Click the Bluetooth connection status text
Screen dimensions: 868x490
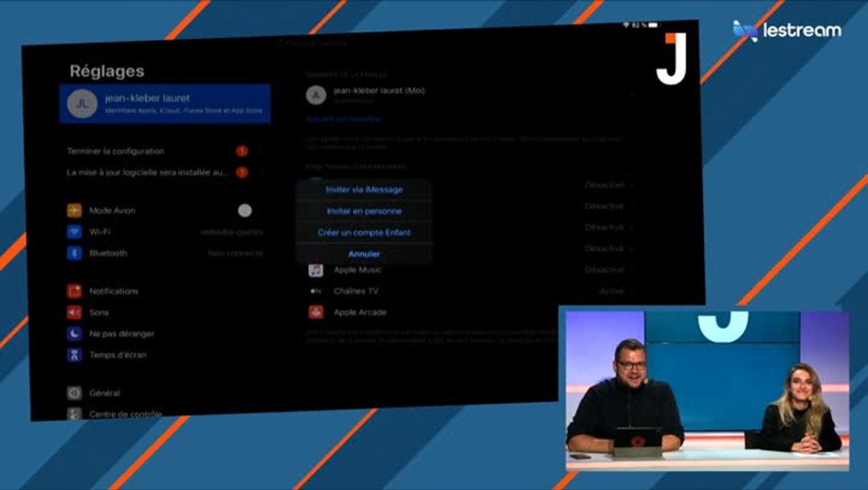tap(235, 253)
